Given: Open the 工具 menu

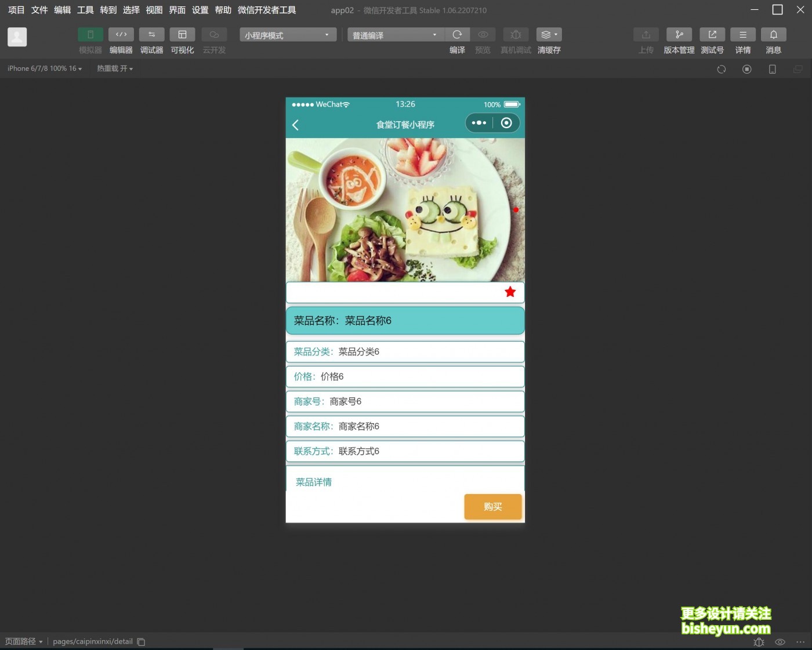Looking at the screenshot, I should coord(85,10).
